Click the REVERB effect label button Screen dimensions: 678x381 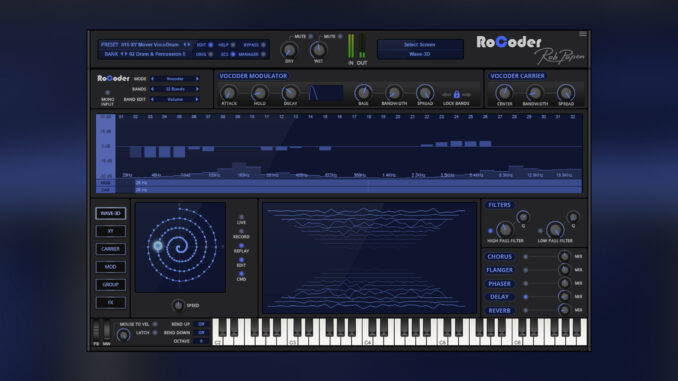tap(499, 311)
